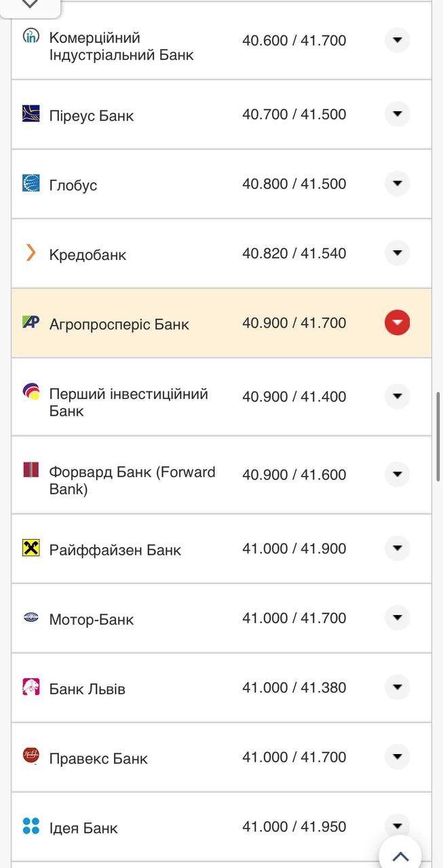Open the Піреус Банк dropdown arrow
The height and width of the screenshot is (868, 443).
[x=397, y=114]
